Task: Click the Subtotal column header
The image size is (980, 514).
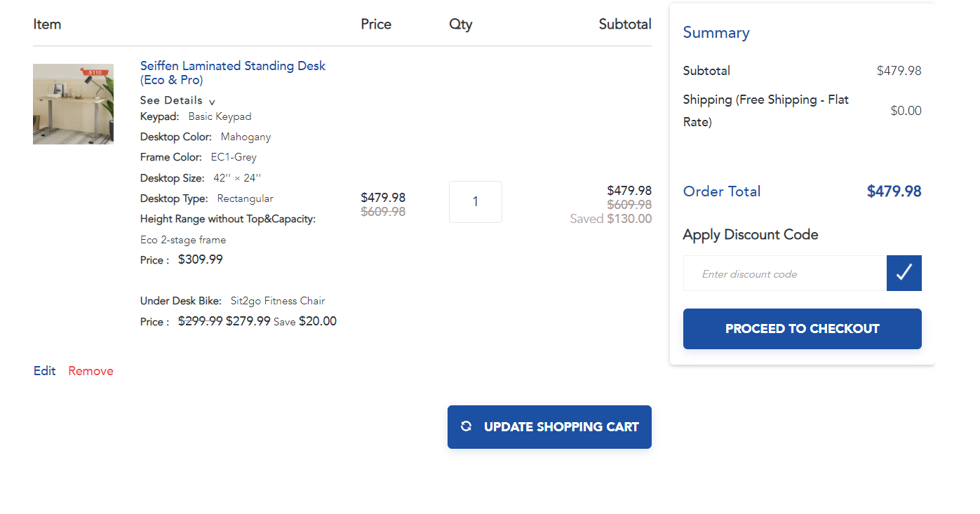Action: pos(624,25)
